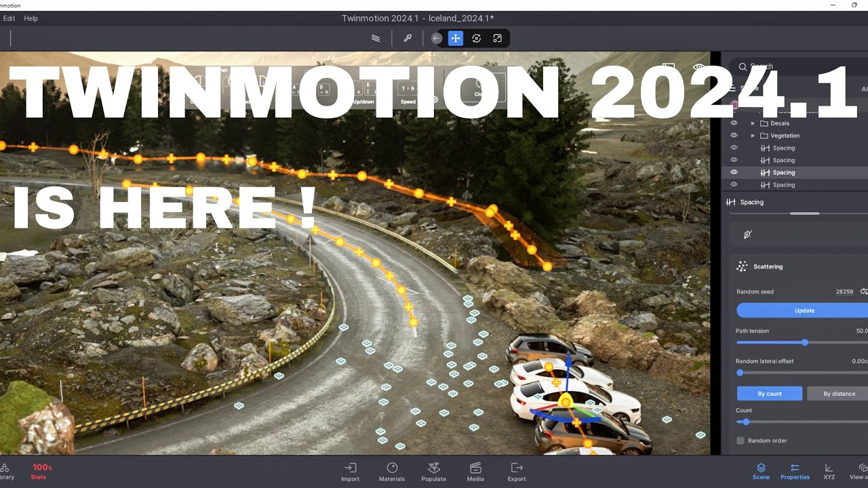Click the 3D move gizmo on the cars
868x488 pixels.
566,402
